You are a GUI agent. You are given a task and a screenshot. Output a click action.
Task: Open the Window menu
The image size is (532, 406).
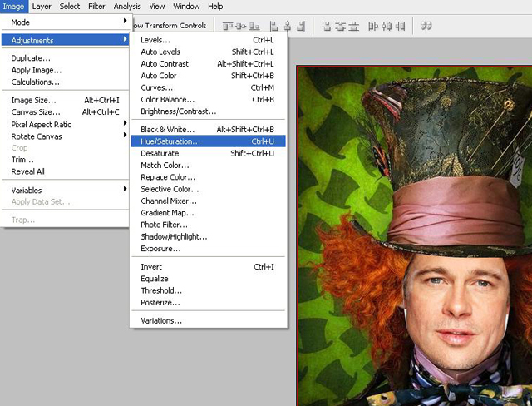186,7
